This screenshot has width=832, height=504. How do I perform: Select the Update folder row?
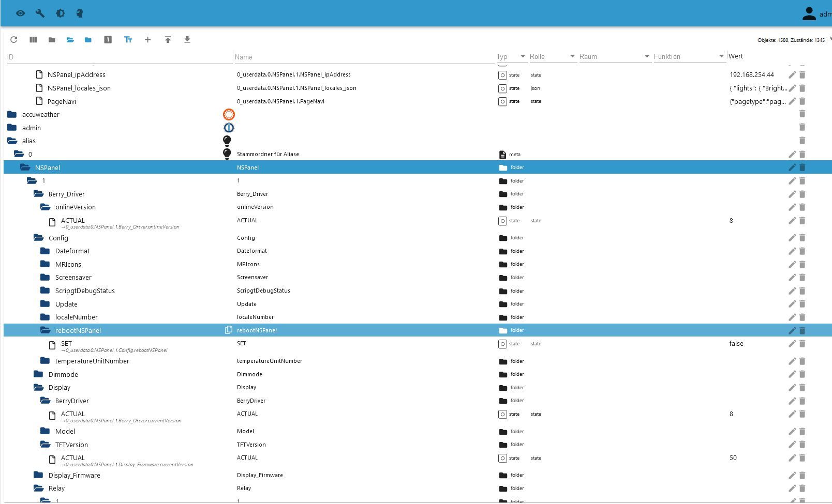coord(418,304)
